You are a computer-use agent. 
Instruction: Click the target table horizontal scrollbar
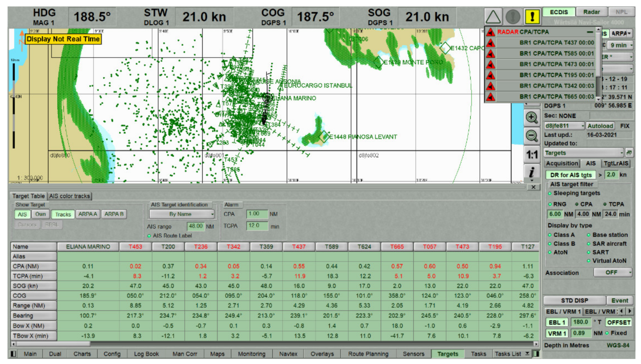pyautogui.click(x=274, y=344)
